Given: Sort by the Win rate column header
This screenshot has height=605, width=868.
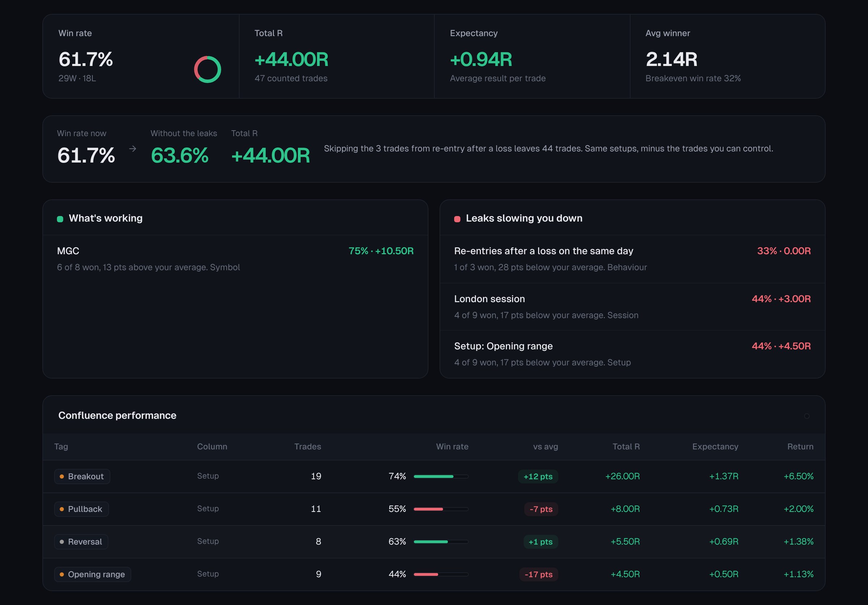Looking at the screenshot, I should 452,447.
